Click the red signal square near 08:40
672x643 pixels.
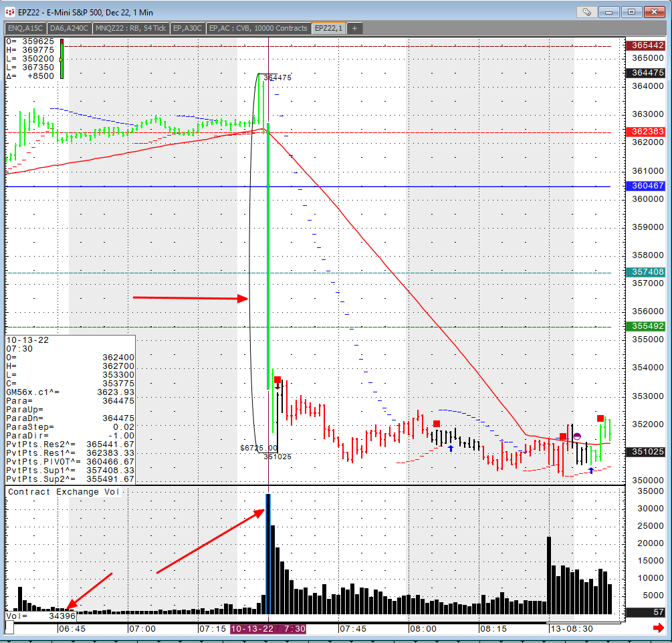(600, 418)
